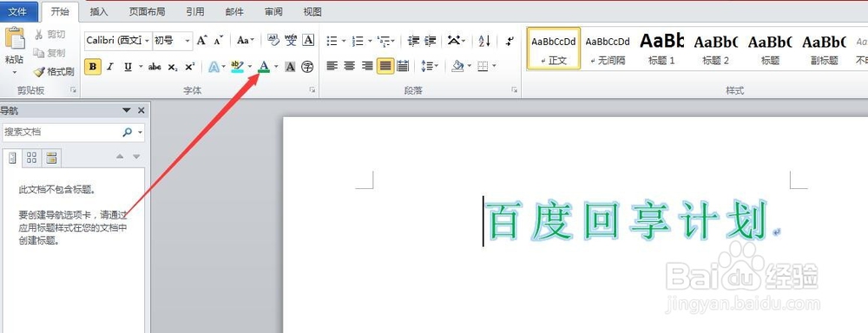868x333 pixels.
Task: Open the 文件 (File) tab
Action: coord(17,11)
